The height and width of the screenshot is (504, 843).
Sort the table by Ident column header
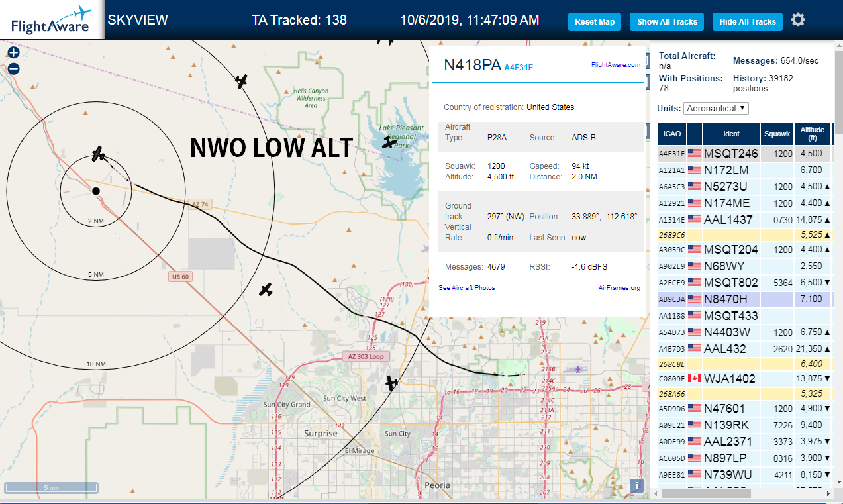coord(731,134)
